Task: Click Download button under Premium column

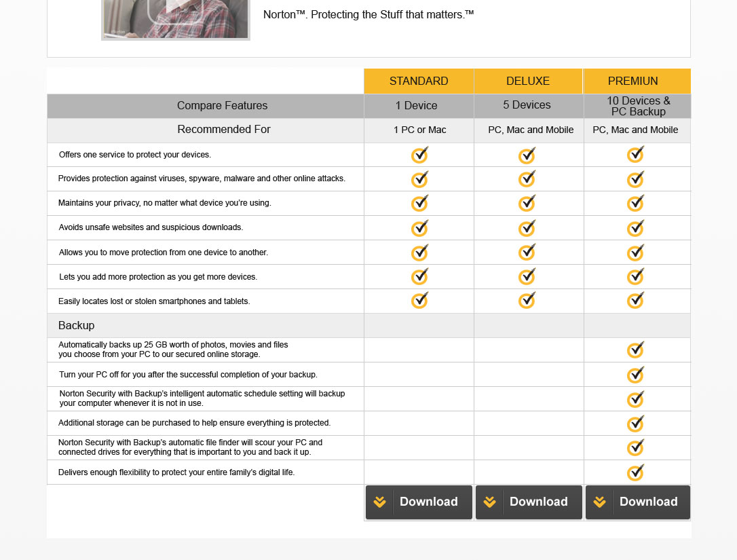Action: click(x=638, y=502)
